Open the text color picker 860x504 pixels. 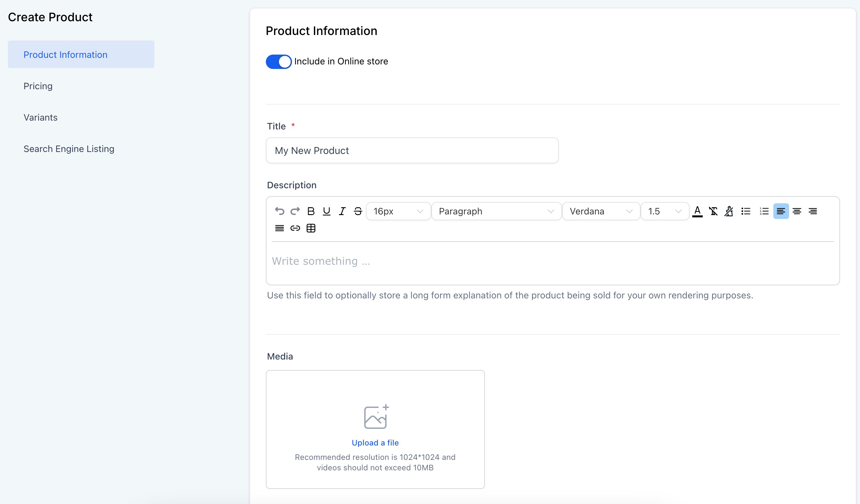click(x=697, y=211)
